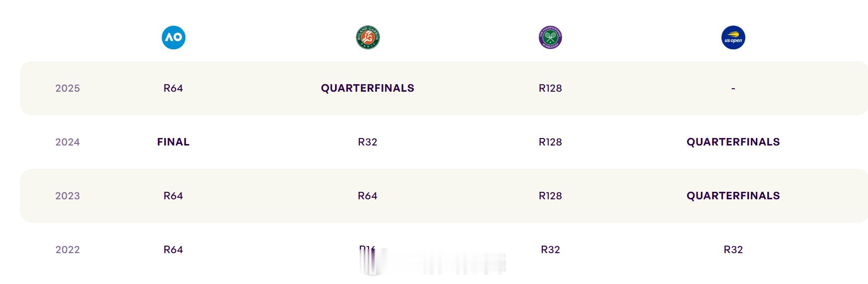This screenshot has width=868, height=284.
Task: Select the 2024 year label
Action: point(68,142)
